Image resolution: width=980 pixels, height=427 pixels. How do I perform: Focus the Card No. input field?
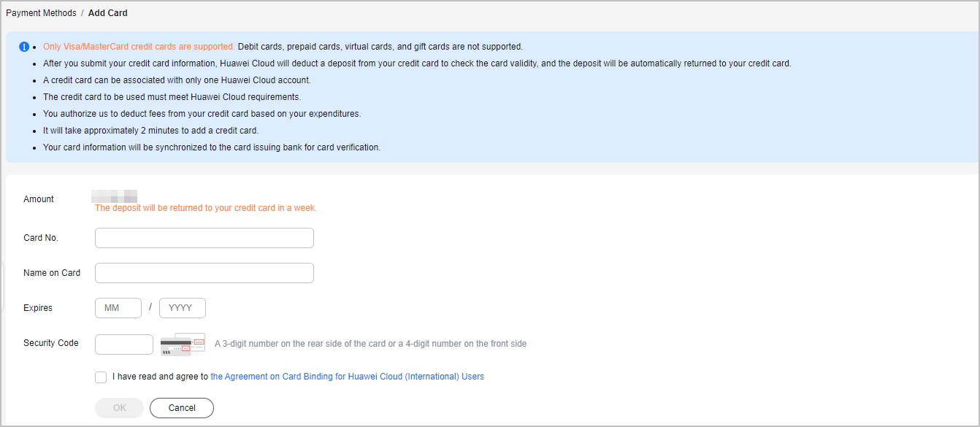click(204, 238)
